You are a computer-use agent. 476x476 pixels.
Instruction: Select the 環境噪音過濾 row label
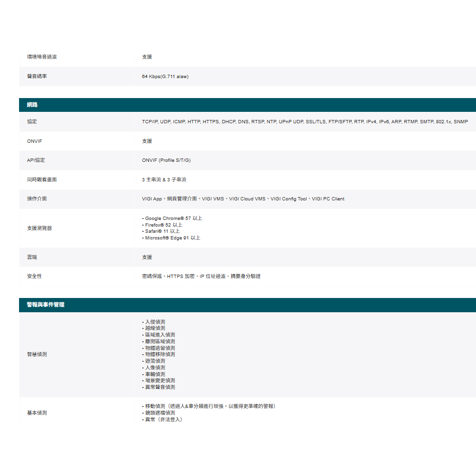coord(42,57)
